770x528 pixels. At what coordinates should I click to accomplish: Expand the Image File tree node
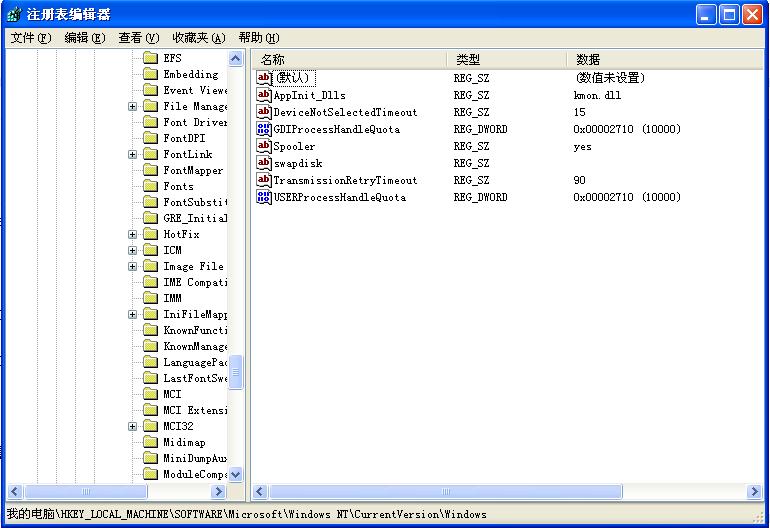[132, 266]
